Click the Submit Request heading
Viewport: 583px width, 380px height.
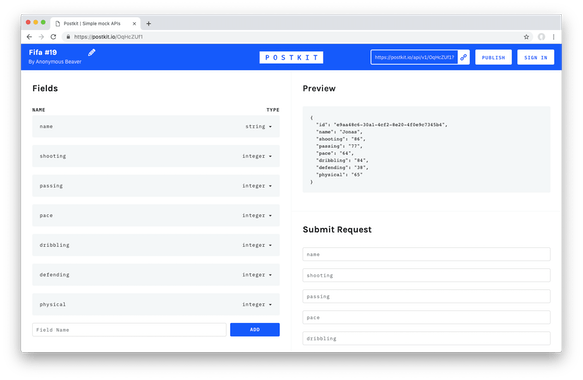tap(337, 230)
